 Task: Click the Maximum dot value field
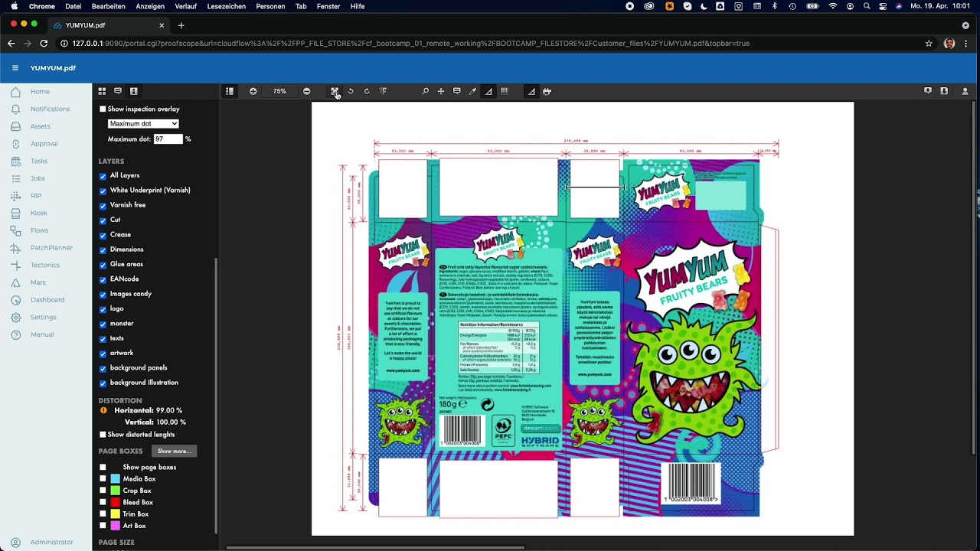(168, 139)
